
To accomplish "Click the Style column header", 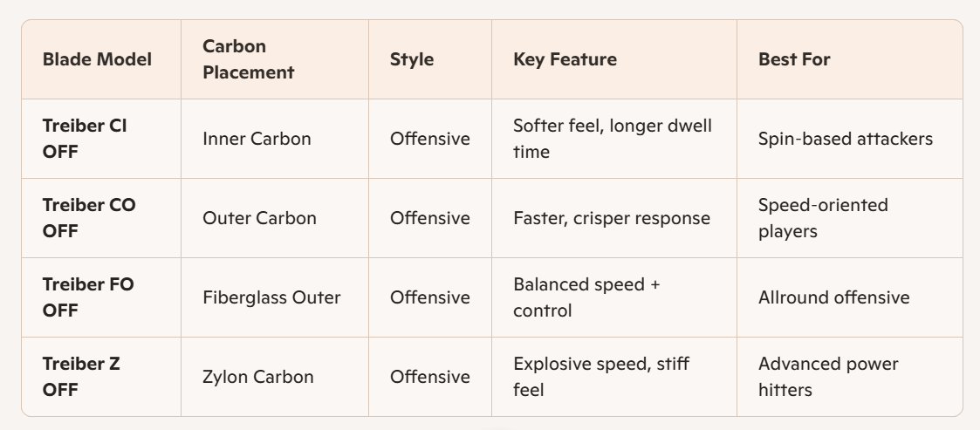I will click(412, 59).
